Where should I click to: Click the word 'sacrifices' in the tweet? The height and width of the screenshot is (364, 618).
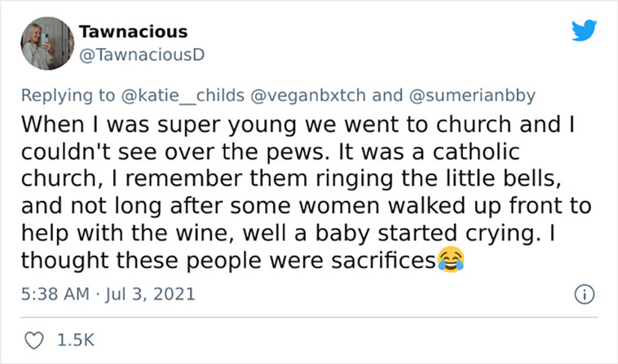(x=383, y=260)
